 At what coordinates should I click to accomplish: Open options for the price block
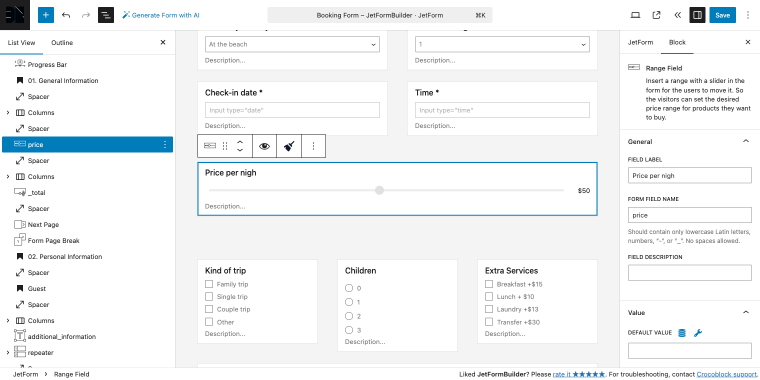click(165, 144)
